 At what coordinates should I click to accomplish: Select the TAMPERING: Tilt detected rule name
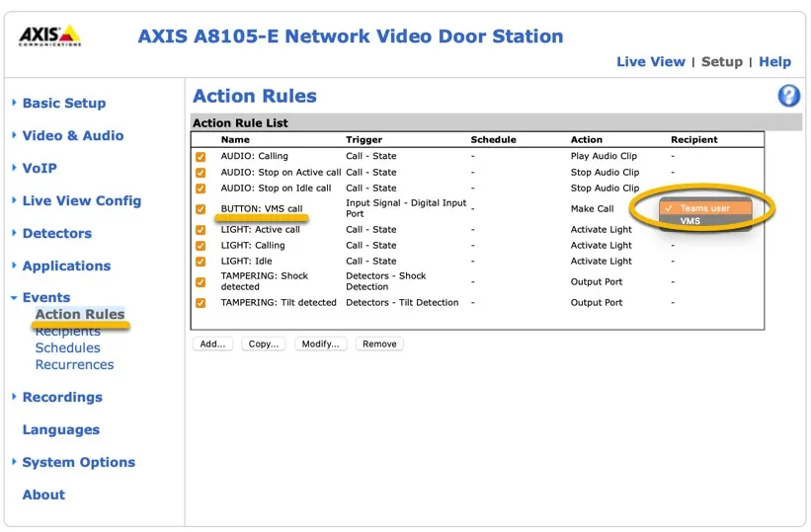coord(279,302)
